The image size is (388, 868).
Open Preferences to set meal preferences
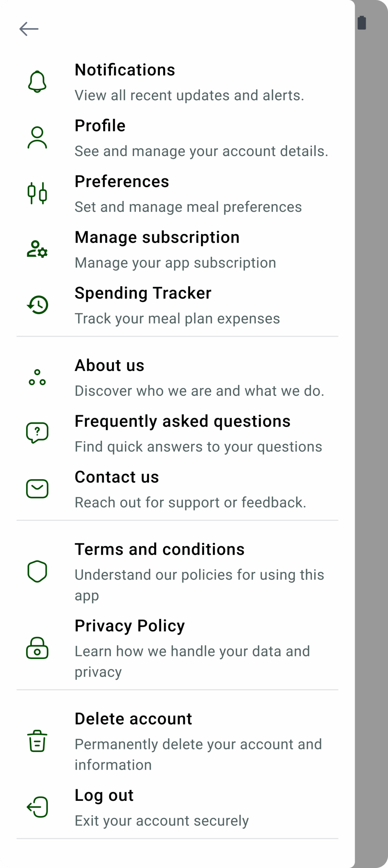pyautogui.click(x=122, y=182)
